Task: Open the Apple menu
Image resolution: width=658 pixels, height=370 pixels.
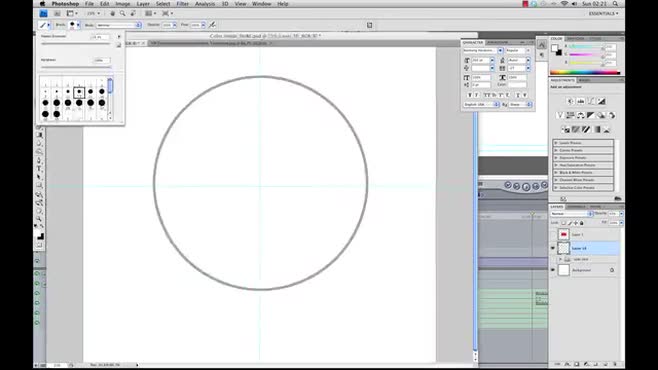Action: 42,4
